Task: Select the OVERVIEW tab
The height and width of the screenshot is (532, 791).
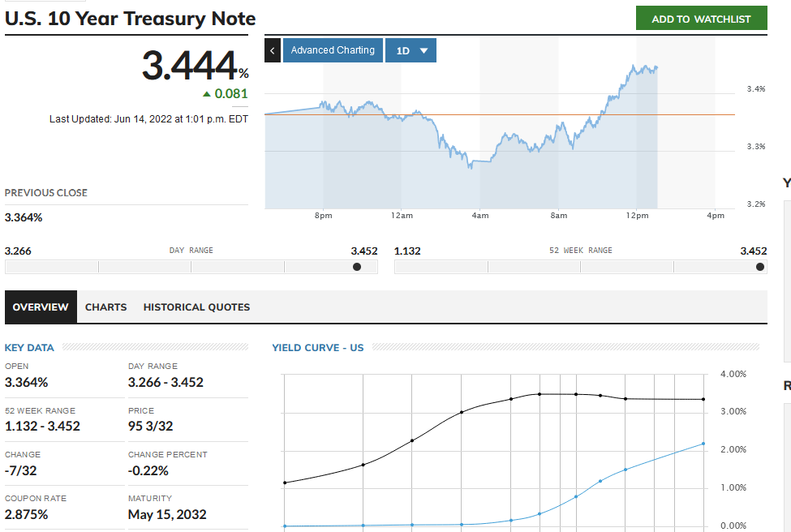Action: (x=41, y=307)
